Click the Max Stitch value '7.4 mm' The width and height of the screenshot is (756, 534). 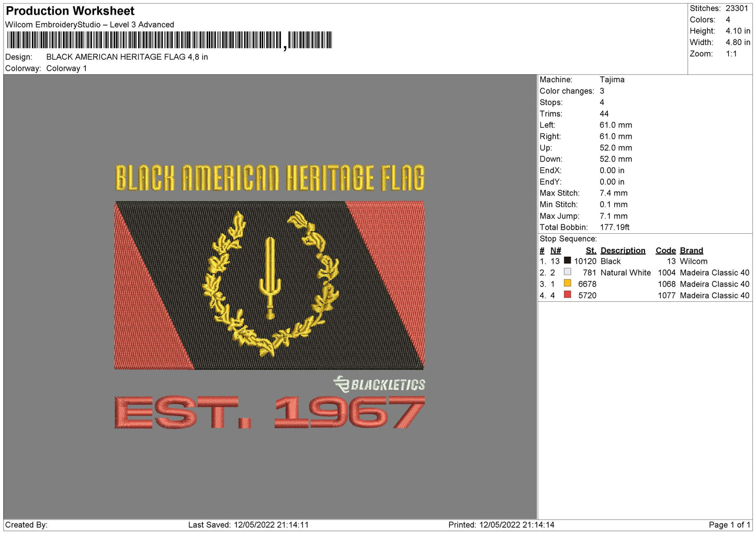[x=614, y=193]
